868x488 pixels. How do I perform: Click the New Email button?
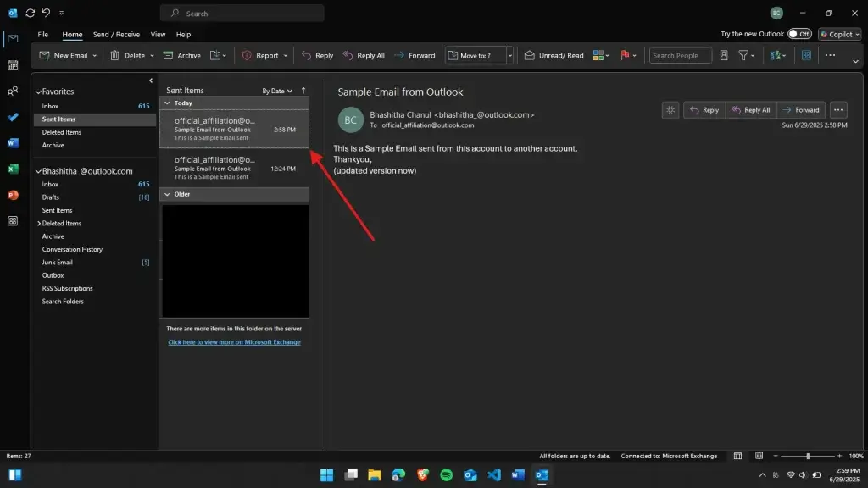63,55
